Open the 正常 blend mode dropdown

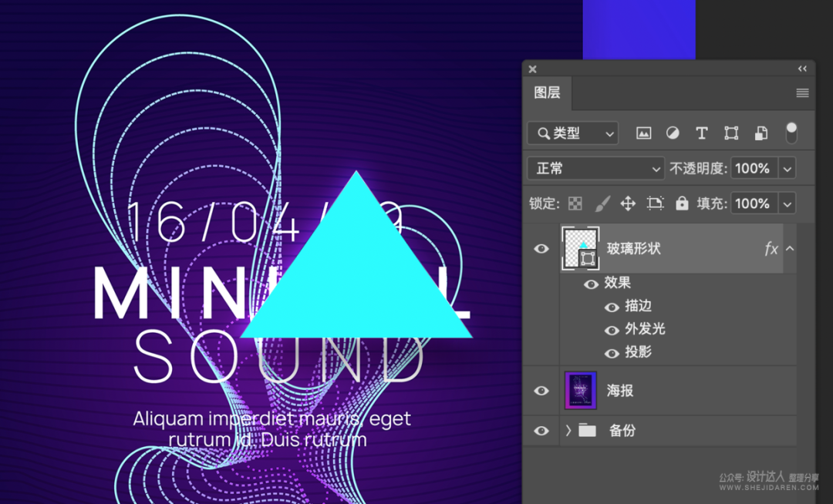(595, 169)
